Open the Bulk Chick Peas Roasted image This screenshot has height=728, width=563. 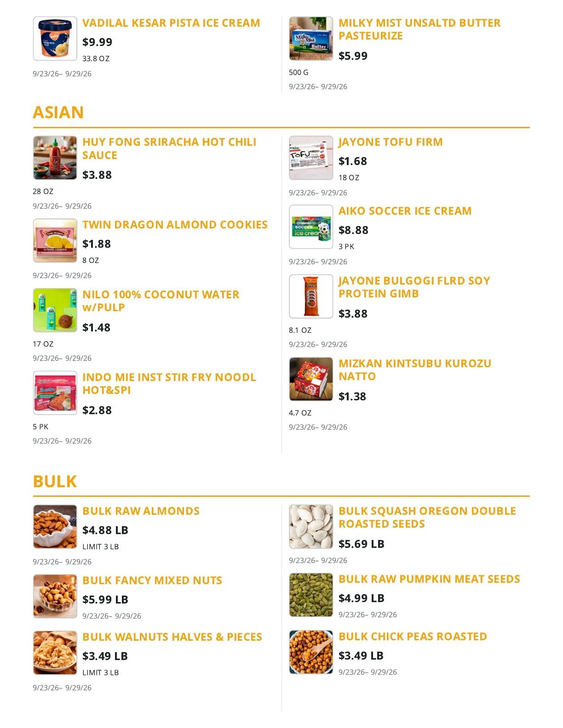tap(311, 652)
